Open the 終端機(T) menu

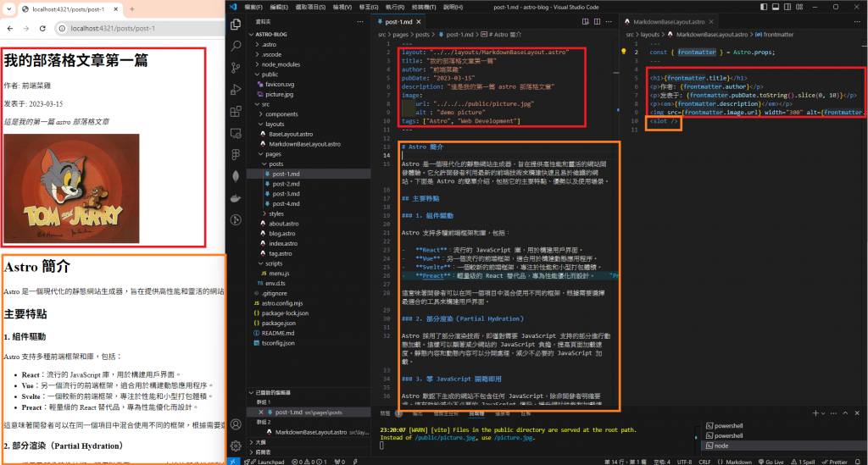pyautogui.click(x=424, y=7)
